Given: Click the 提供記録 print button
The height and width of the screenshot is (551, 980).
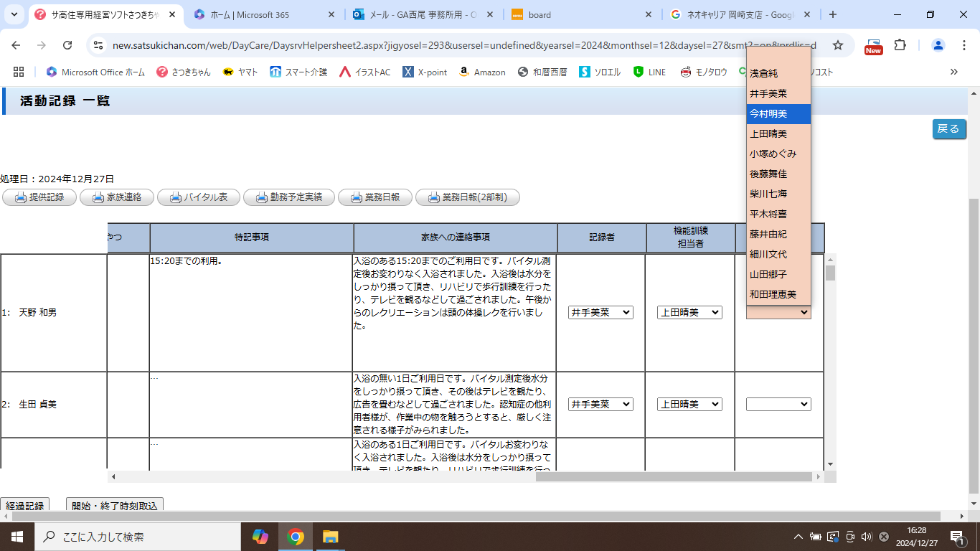Looking at the screenshot, I should [x=39, y=197].
